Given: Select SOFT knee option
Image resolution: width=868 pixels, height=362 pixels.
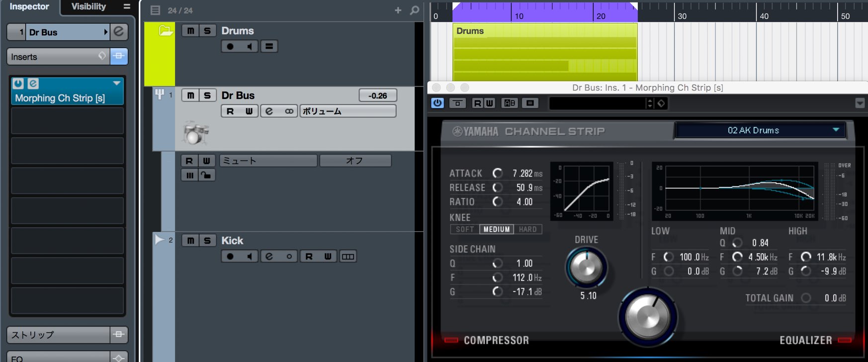Looking at the screenshot, I should (x=465, y=229).
